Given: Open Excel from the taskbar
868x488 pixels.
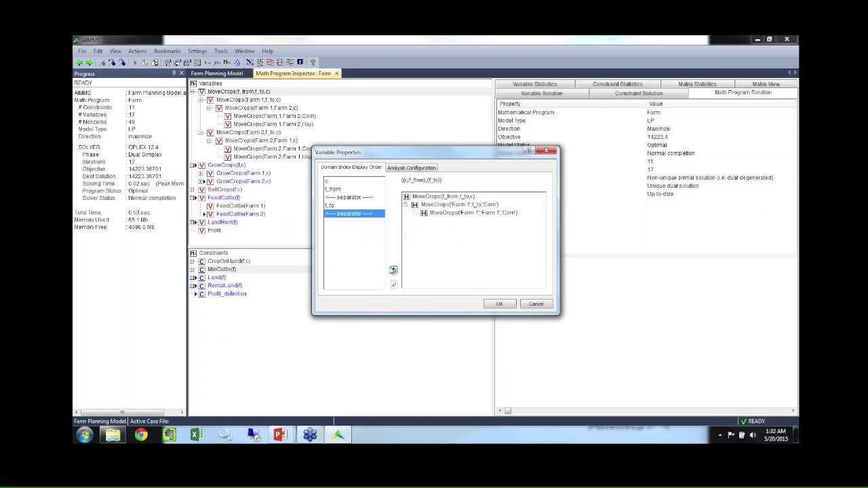Looking at the screenshot, I should [x=197, y=434].
